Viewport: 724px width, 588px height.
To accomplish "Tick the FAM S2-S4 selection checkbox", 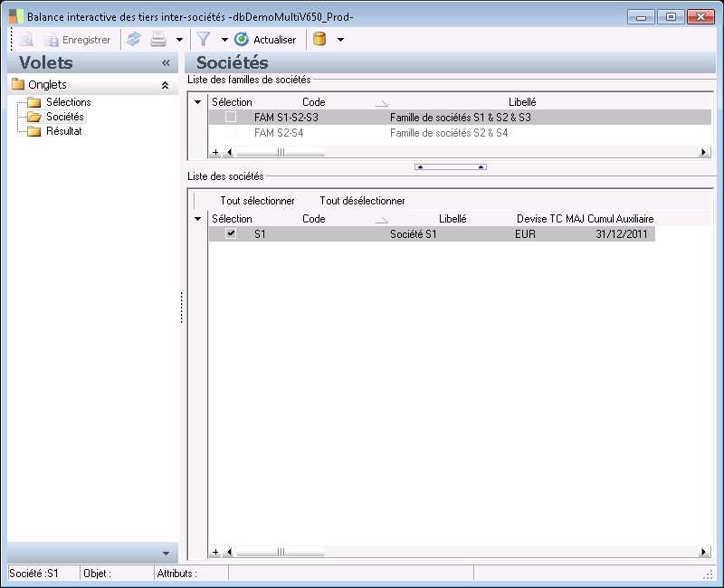I will (x=231, y=133).
